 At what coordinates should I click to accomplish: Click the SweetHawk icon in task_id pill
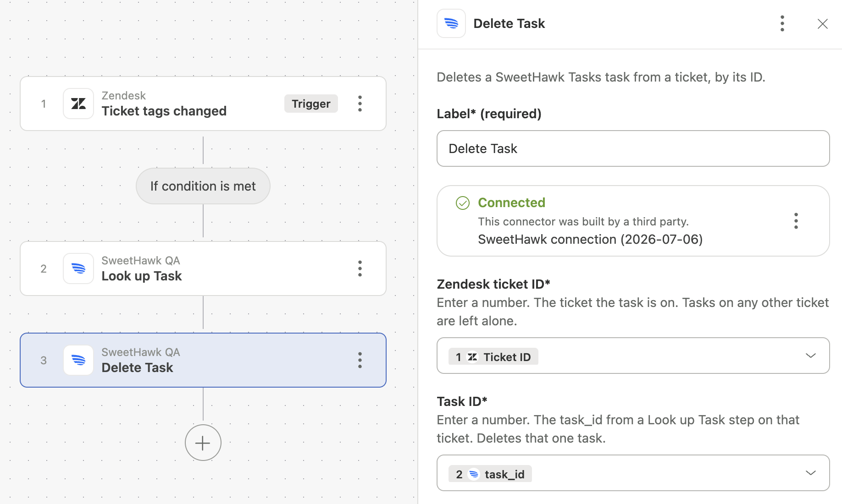pyautogui.click(x=474, y=474)
